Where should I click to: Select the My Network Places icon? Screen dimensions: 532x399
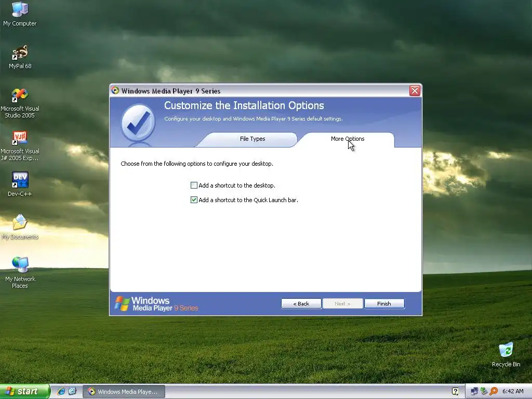pyautogui.click(x=20, y=273)
